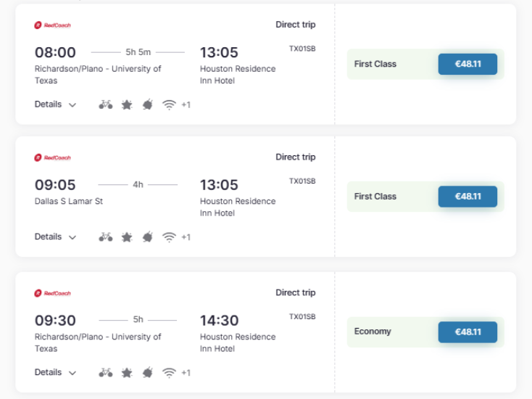Click the power outlet icon on 09:05 trip
The height and width of the screenshot is (399, 532).
coord(148,237)
